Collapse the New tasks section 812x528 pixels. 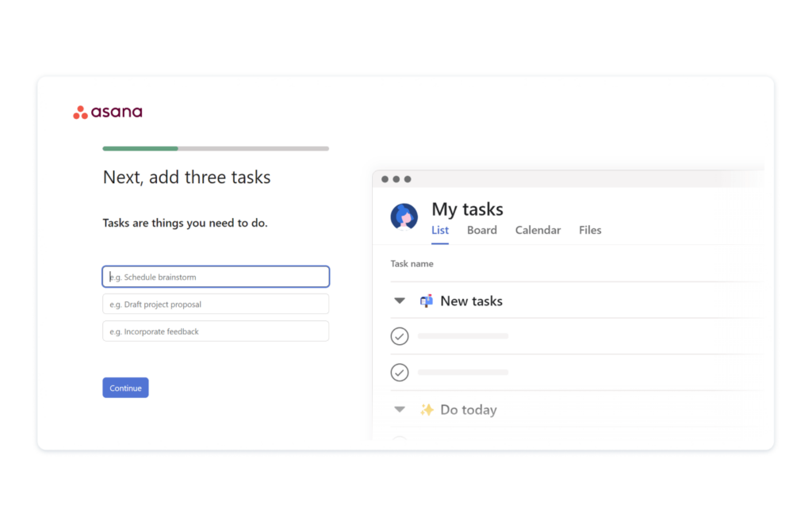[400, 300]
